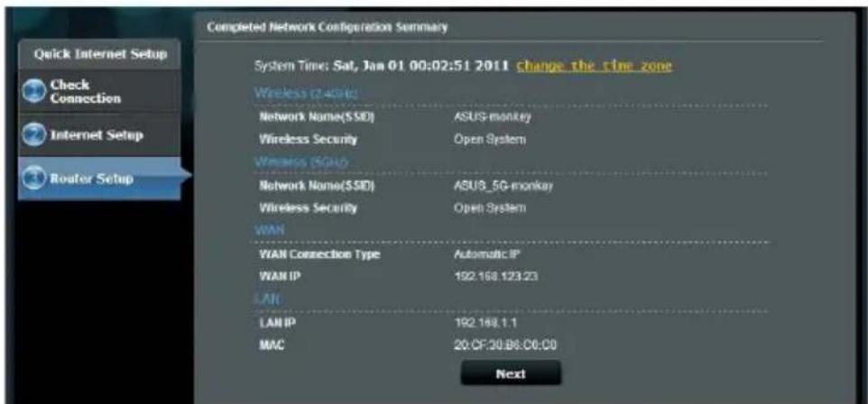The height and width of the screenshot is (404, 868).
Task: Click the 2.4GHz 'Wireless Security' label
Action: (x=309, y=140)
